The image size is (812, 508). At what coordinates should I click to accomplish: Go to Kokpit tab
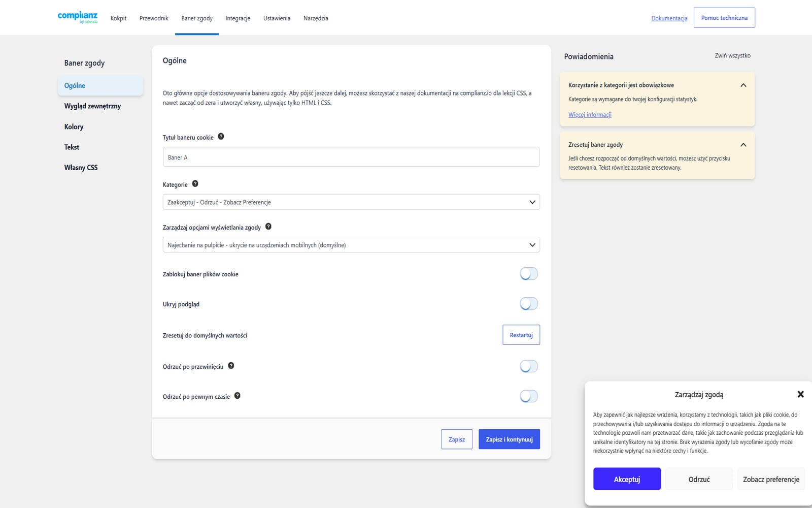(118, 18)
